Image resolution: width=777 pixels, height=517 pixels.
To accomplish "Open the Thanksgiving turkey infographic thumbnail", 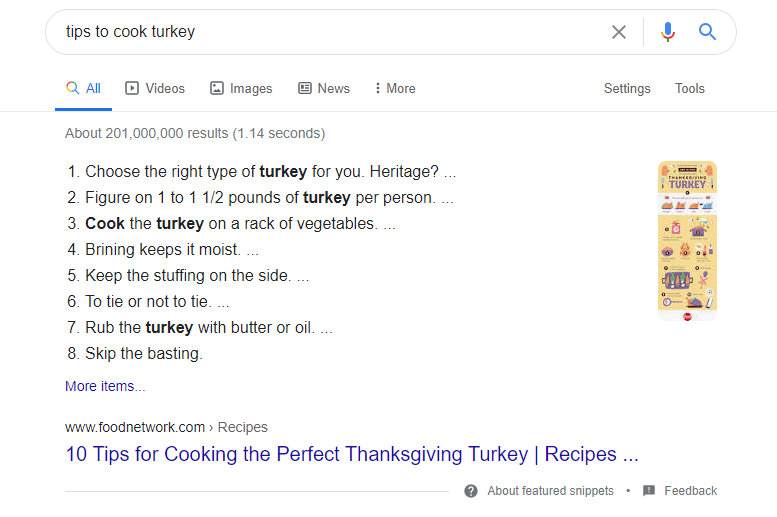I will 687,240.
